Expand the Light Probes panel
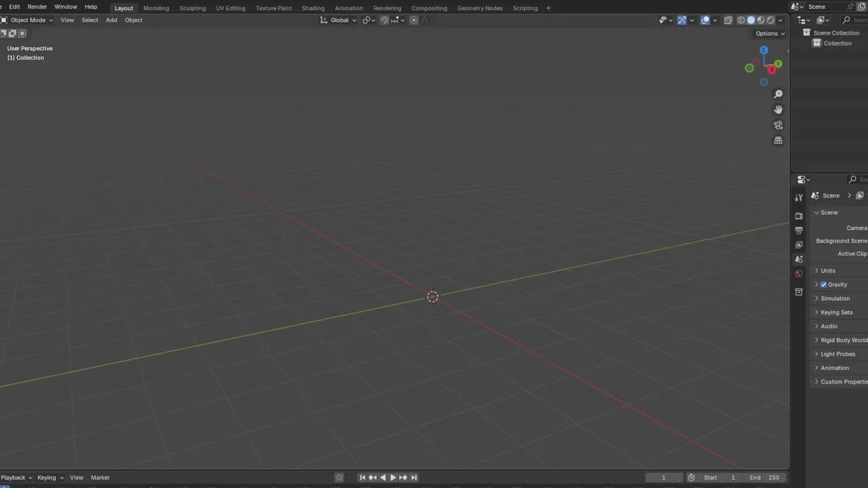The height and width of the screenshot is (488, 868). click(840, 354)
